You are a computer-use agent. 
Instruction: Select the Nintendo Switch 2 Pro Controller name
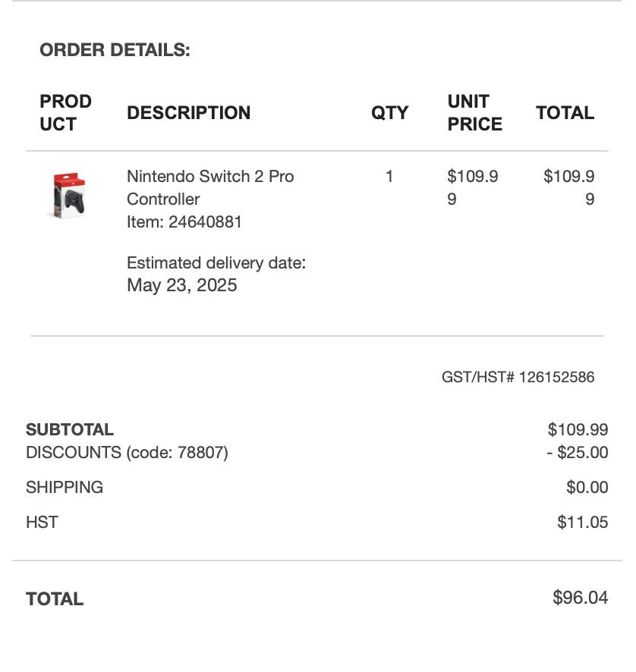[x=210, y=187]
